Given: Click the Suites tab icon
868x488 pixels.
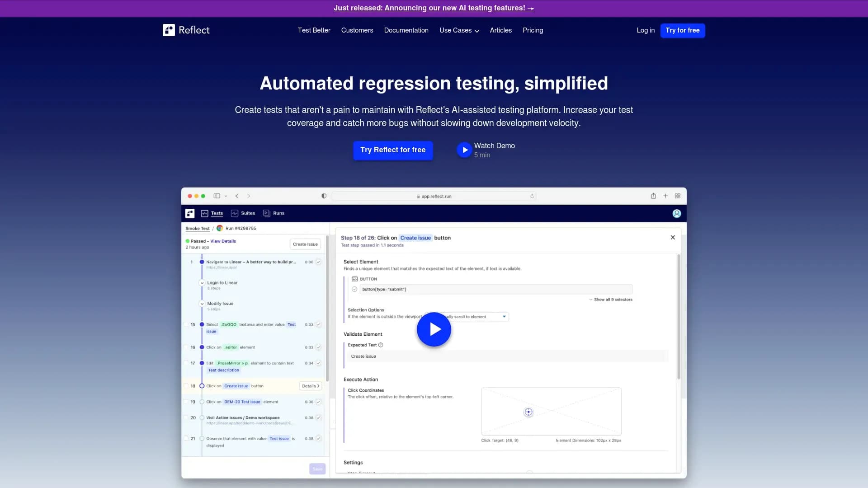Looking at the screenshot, I should click(x=235, y=213).
